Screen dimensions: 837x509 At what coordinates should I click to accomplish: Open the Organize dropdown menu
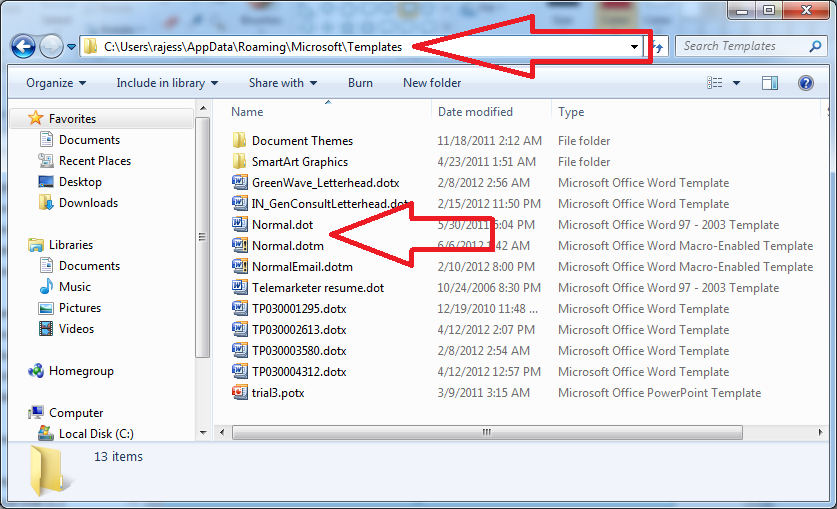click(56, 83)
